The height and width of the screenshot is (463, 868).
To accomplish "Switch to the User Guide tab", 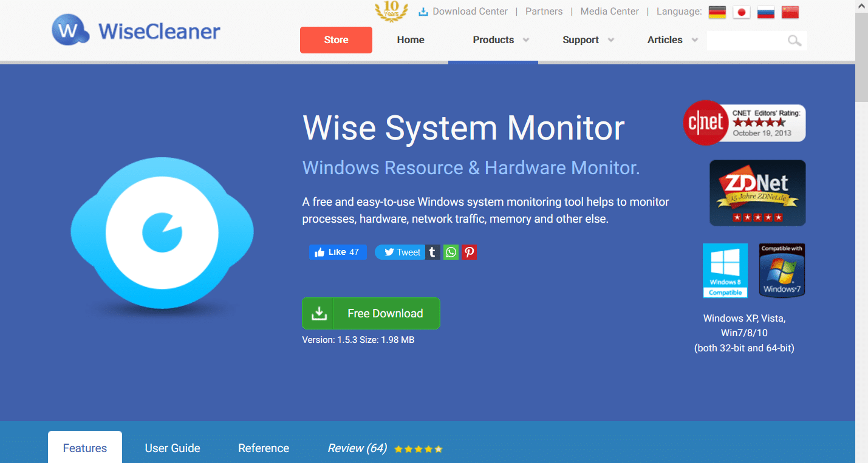I will click(173, 448).
